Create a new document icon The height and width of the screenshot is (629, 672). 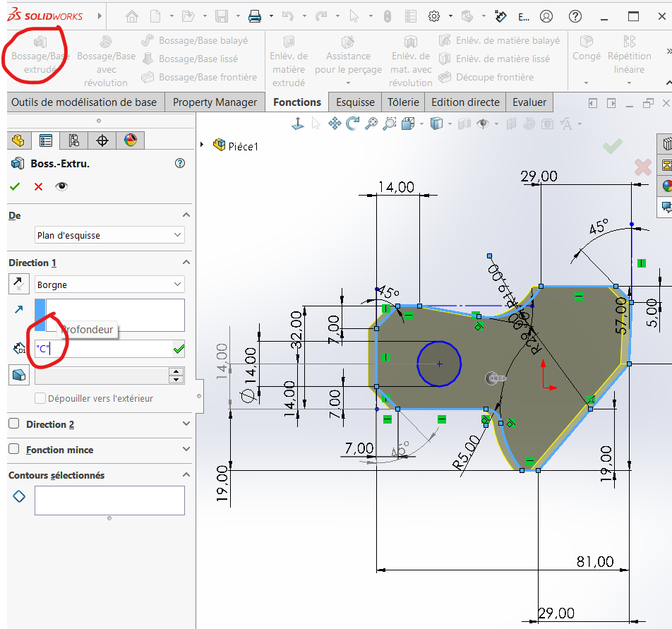pos(155,17)
